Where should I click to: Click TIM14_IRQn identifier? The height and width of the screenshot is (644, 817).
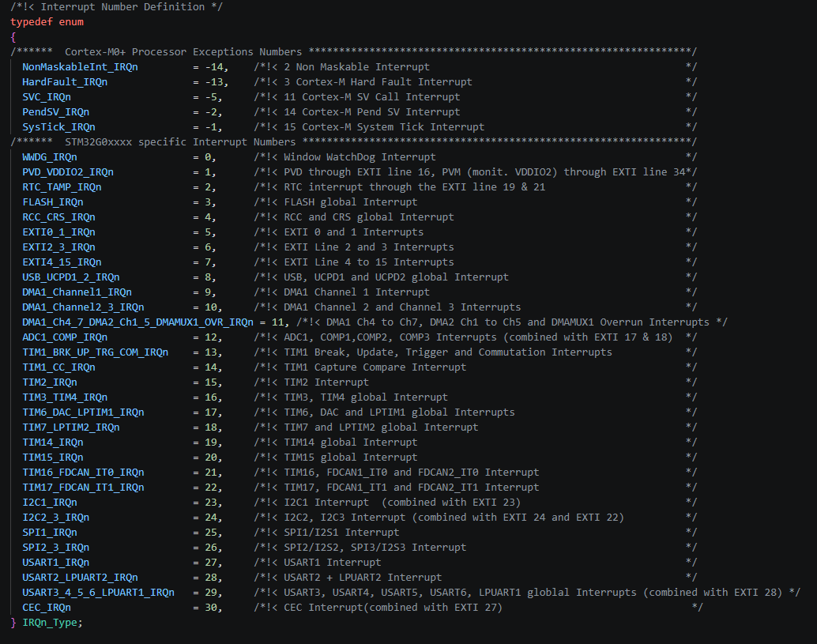53,443
